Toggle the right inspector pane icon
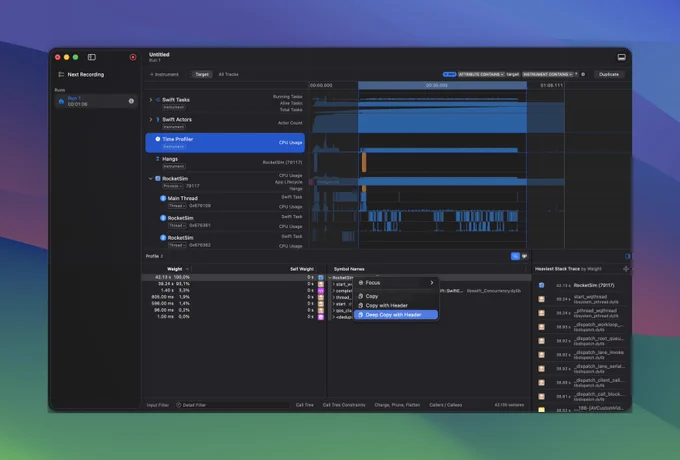680x460 pixels. pos(628,256)
